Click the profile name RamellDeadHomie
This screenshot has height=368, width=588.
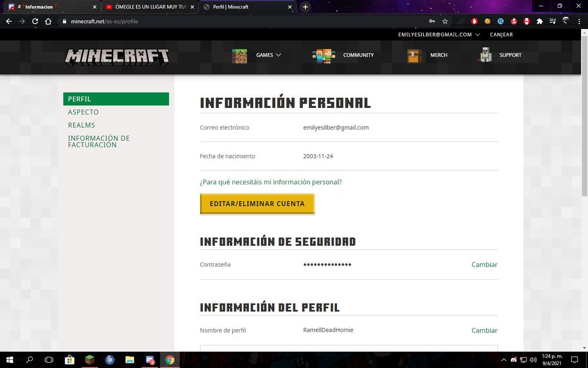click(328, 330)
